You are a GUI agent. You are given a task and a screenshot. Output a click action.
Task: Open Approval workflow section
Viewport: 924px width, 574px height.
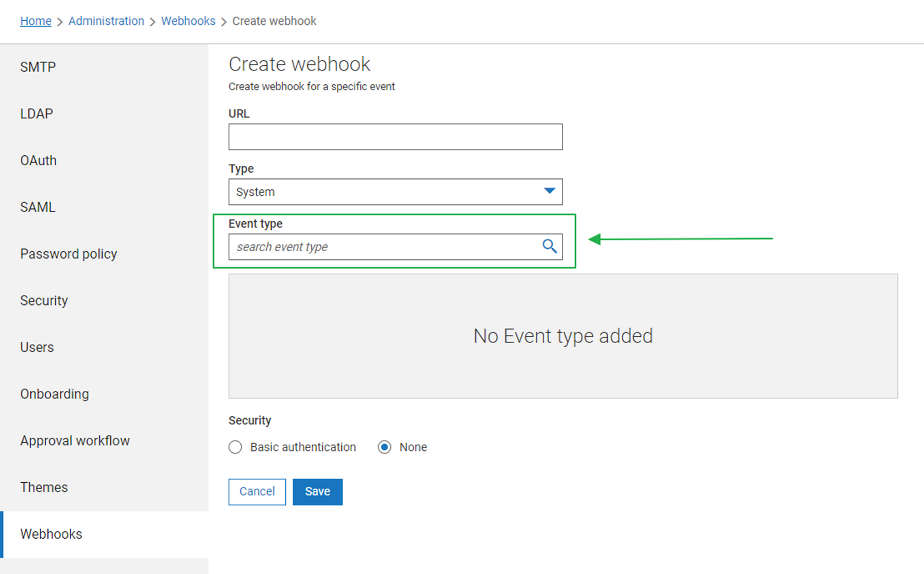(75, 441)
